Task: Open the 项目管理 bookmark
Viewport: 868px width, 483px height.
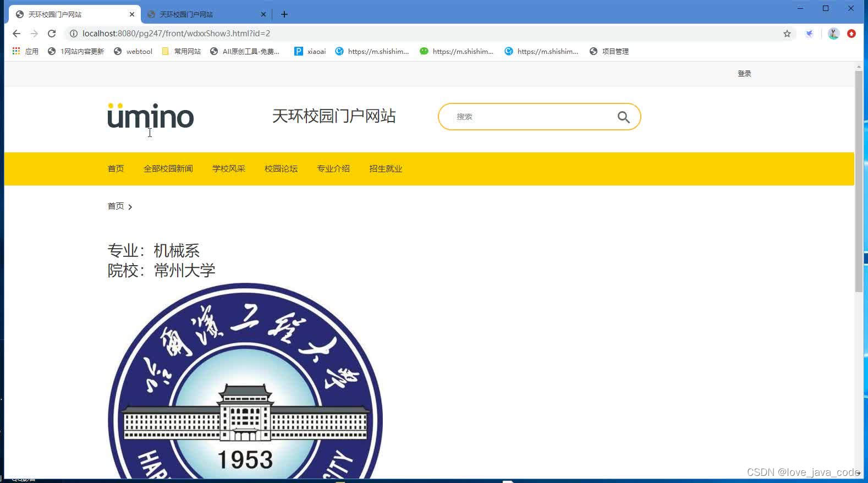Action: point(609,51)
